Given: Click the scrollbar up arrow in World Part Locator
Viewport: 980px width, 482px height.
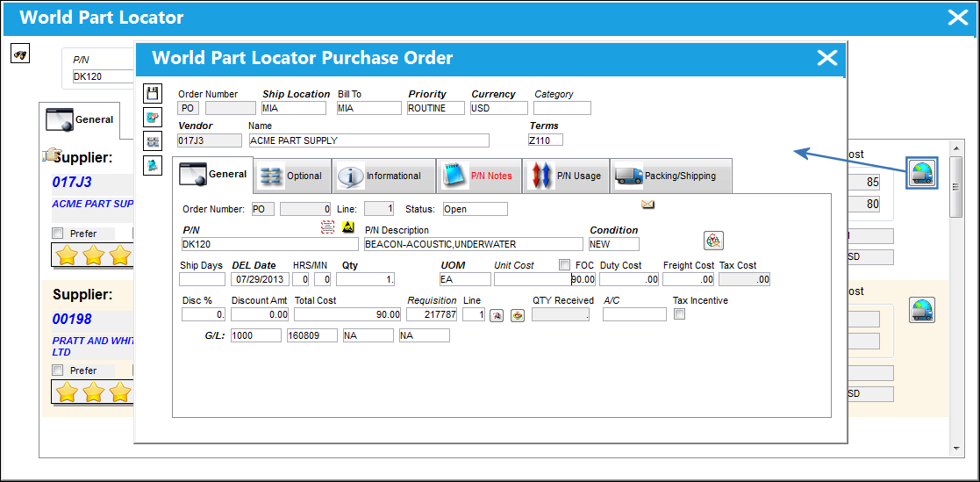Looking at the screenshot, I should click(x=955, y=147).
